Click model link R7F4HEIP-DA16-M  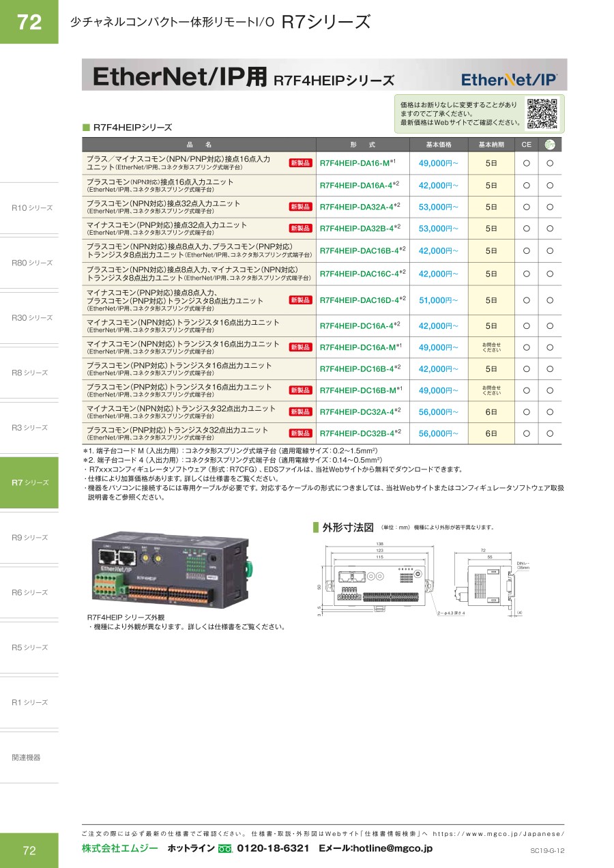pos(357,163)
